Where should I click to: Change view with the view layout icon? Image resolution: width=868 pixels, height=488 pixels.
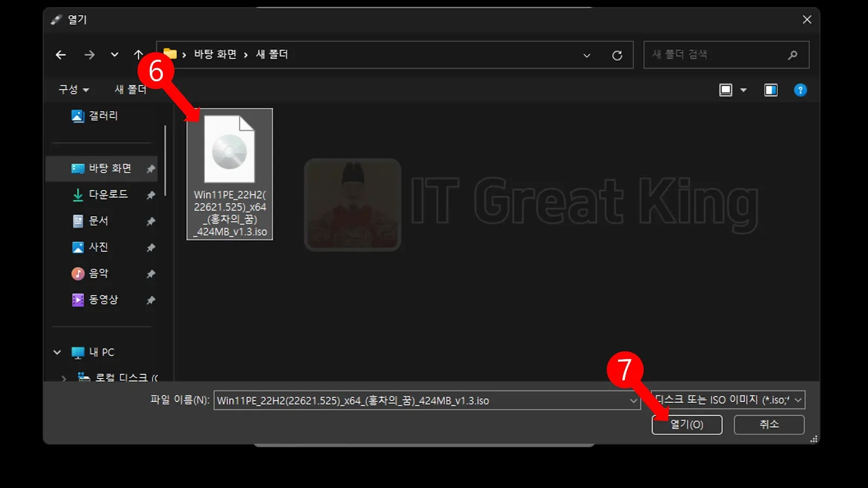[x=725, y=90]
